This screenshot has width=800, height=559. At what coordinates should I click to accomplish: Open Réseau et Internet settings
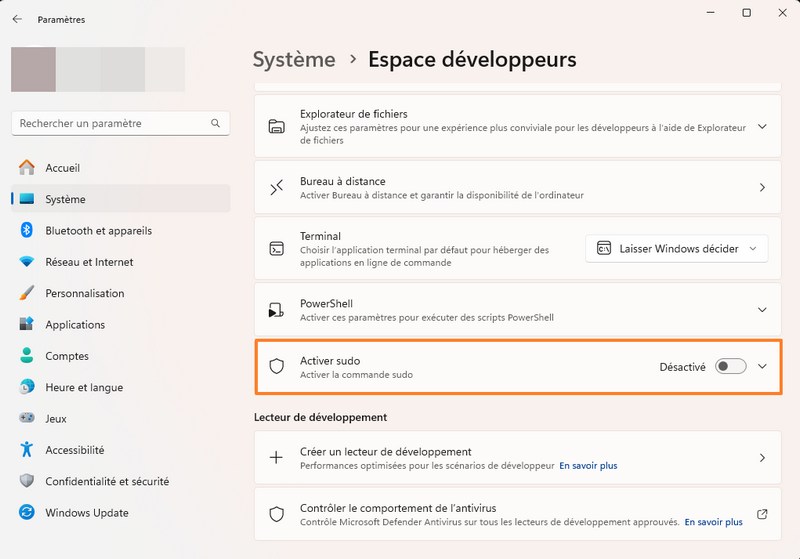(89, 262)
